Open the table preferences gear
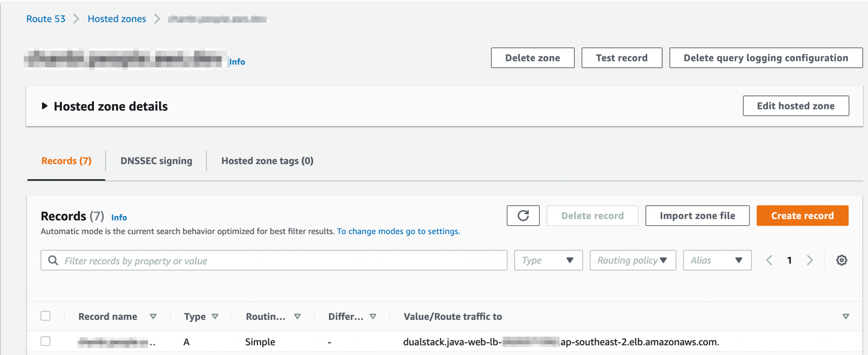This screenshot has height=355, width=868. tap(841, 260)
